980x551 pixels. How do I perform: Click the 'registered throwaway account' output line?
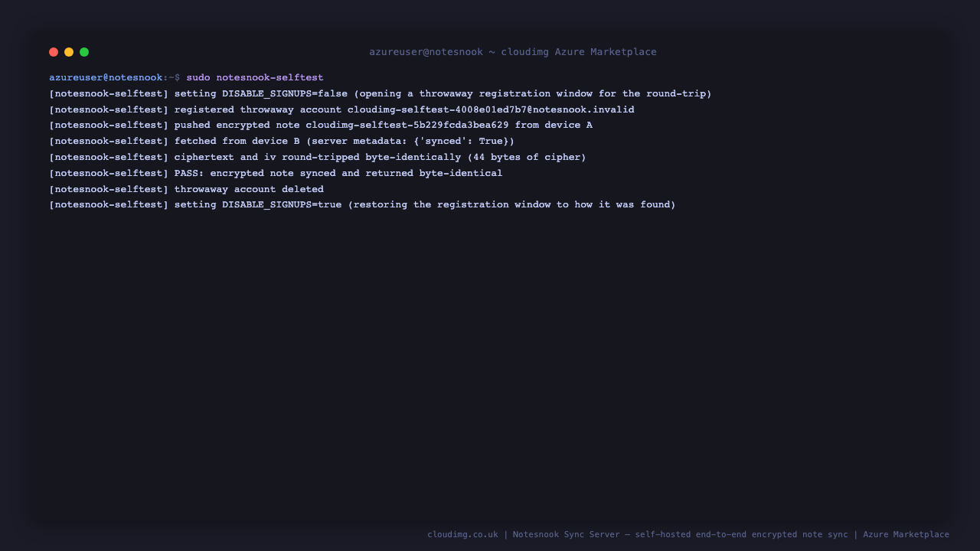pos(341,110)
